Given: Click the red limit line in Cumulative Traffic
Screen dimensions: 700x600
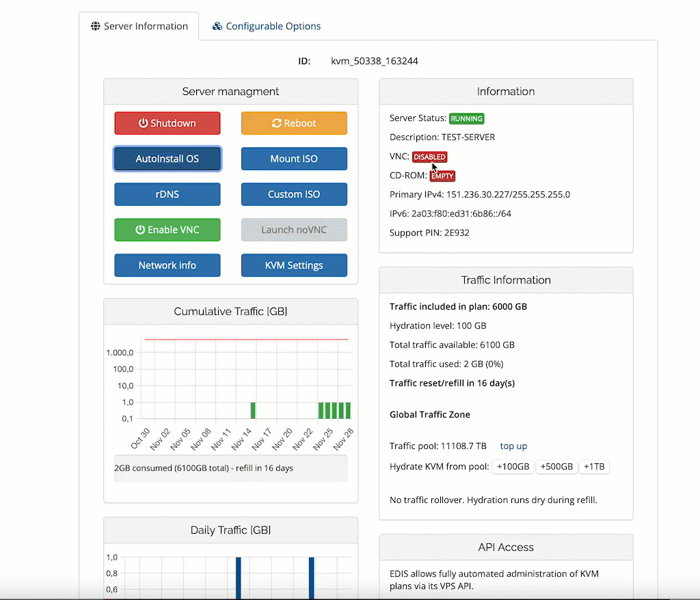Looking at the screenshot, I should (246, 339).
